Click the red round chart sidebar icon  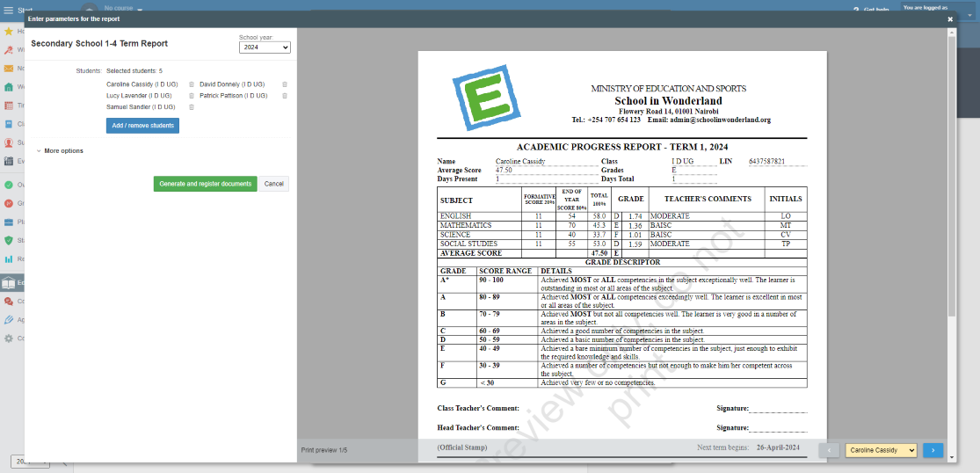point(9,203)
